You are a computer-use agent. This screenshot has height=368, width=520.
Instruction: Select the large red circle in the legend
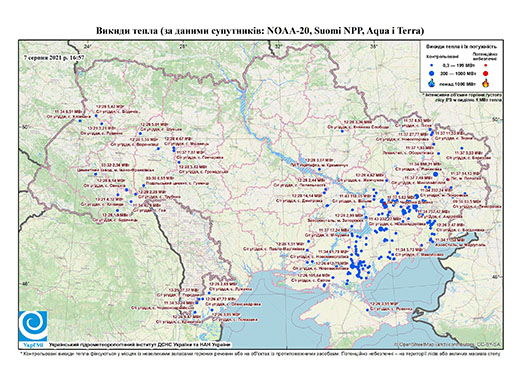(x=485, y=73)
